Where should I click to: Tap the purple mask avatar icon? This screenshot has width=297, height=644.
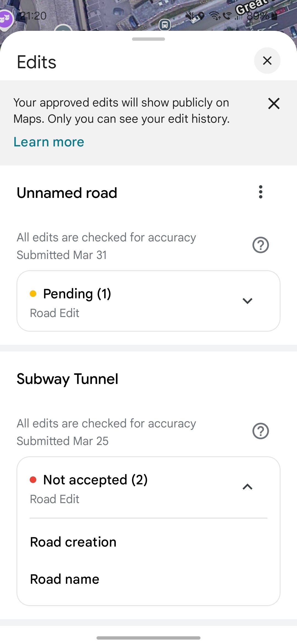[6, 19]
